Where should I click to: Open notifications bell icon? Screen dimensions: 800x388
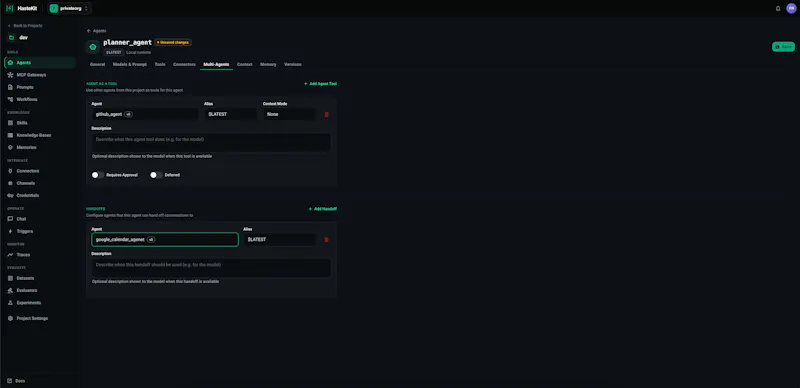[778, 8]
